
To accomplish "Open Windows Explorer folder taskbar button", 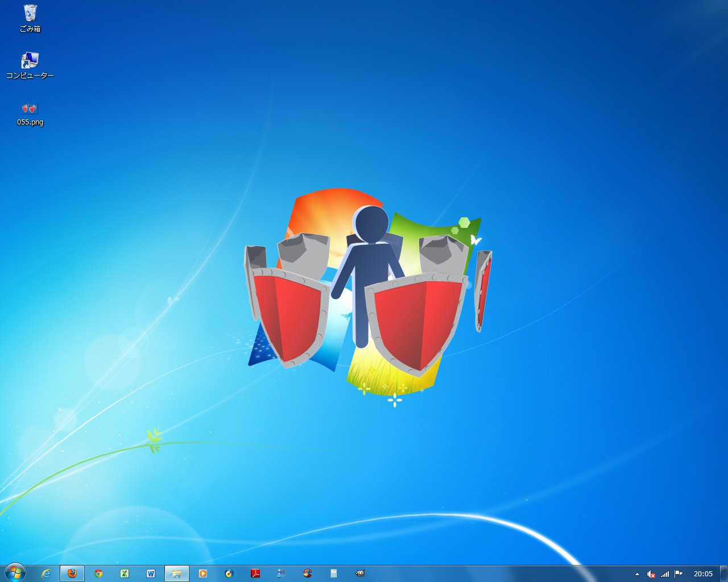I will pos(177,573).
